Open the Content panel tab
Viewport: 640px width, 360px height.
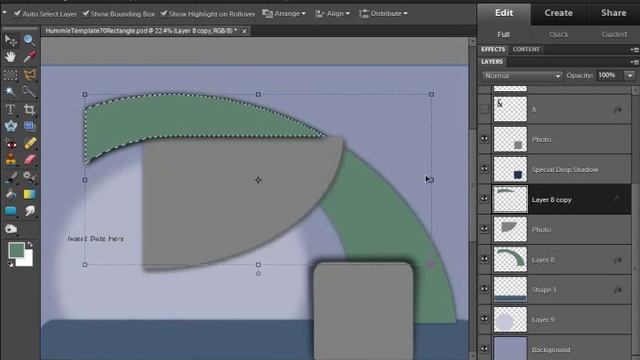[x=526, y=49]
